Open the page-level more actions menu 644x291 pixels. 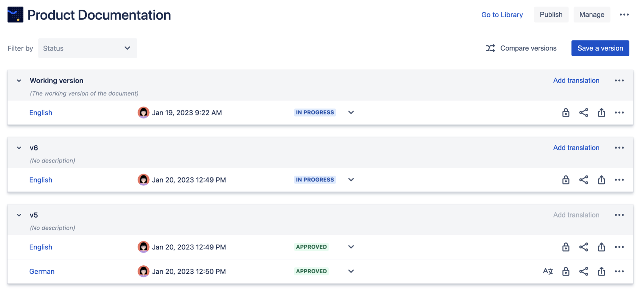coord(624,15)
